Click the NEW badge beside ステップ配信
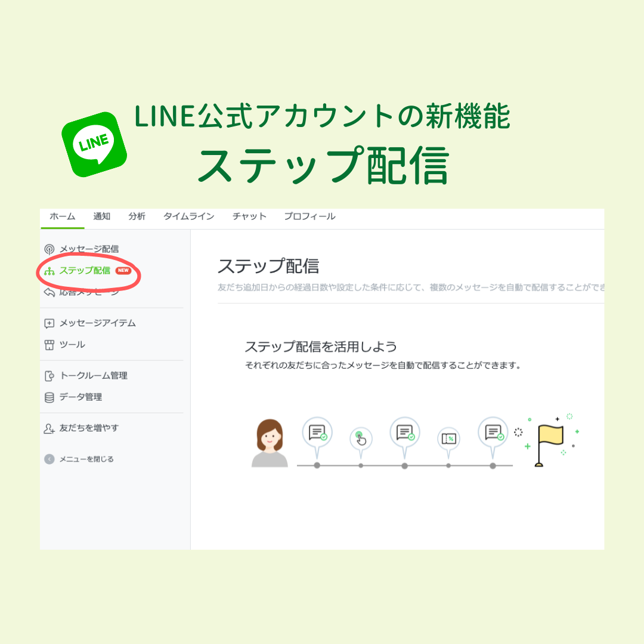The height and width of the screenshot is (644, 644). point(123,270)
